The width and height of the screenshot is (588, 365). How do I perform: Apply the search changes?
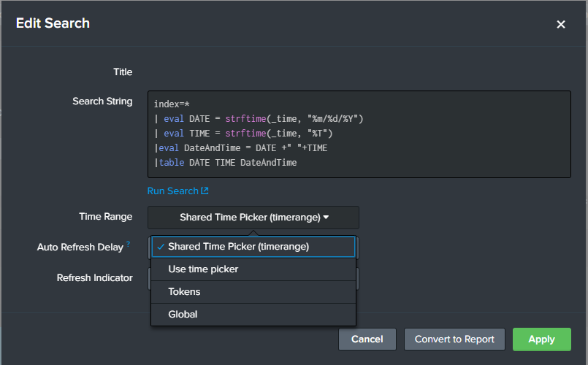tap(541, 339)
